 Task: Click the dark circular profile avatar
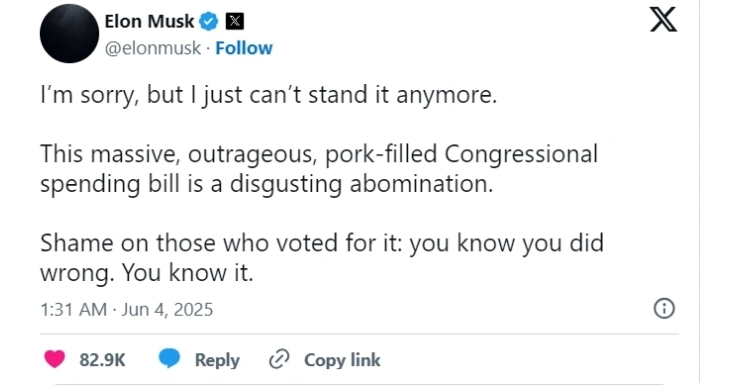click(x=69, y=34)
